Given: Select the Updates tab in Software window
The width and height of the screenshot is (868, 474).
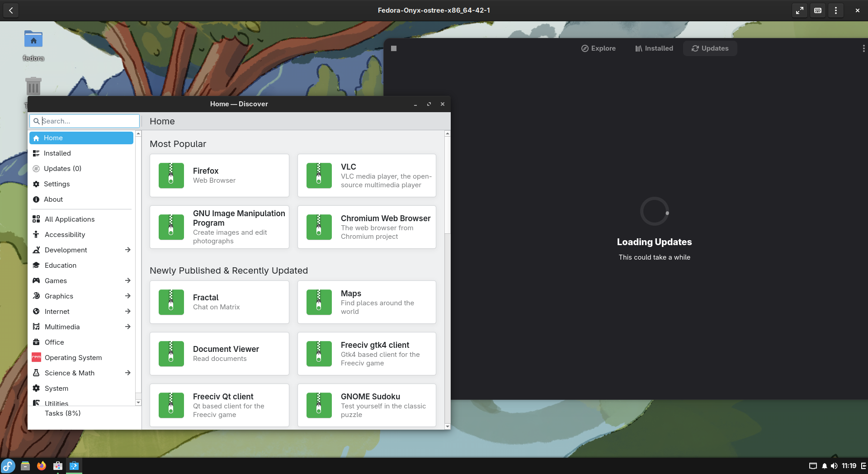Looking at the screenshot, I should (x=710, y=48).
